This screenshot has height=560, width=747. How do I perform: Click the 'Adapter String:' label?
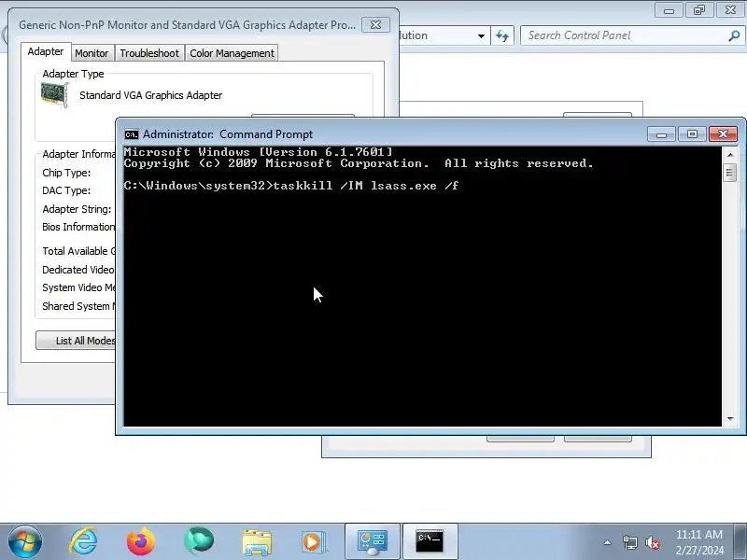pos(77,209)
